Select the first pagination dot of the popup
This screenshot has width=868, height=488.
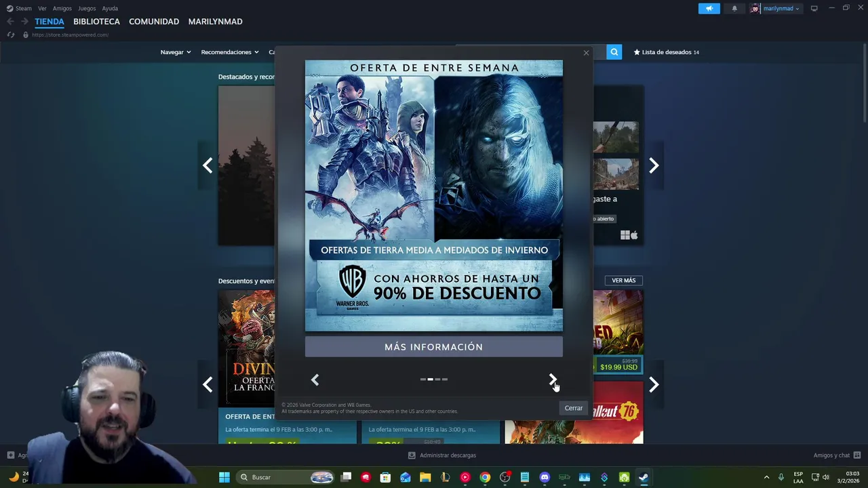pyautogui.click(x=422, y=380)
